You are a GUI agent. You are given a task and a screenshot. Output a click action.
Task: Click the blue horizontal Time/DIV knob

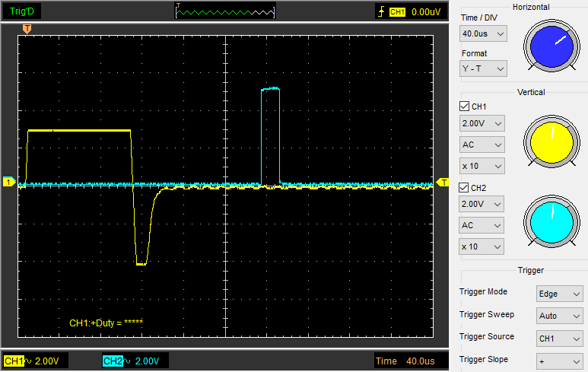551,47
